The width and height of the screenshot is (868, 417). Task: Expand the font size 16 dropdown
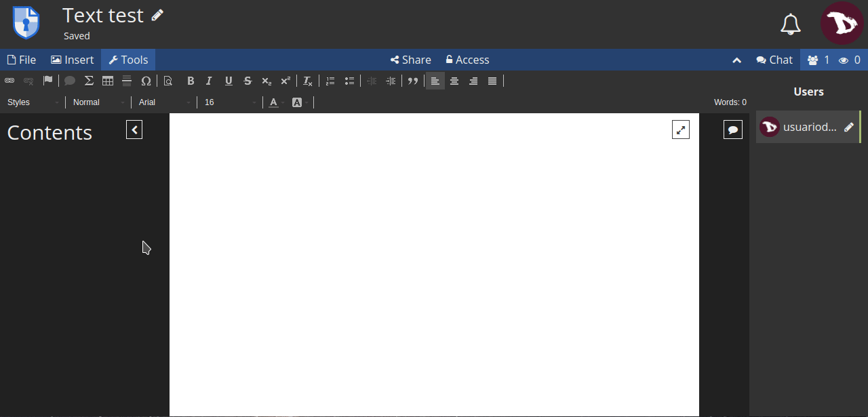tap(230, 102)
